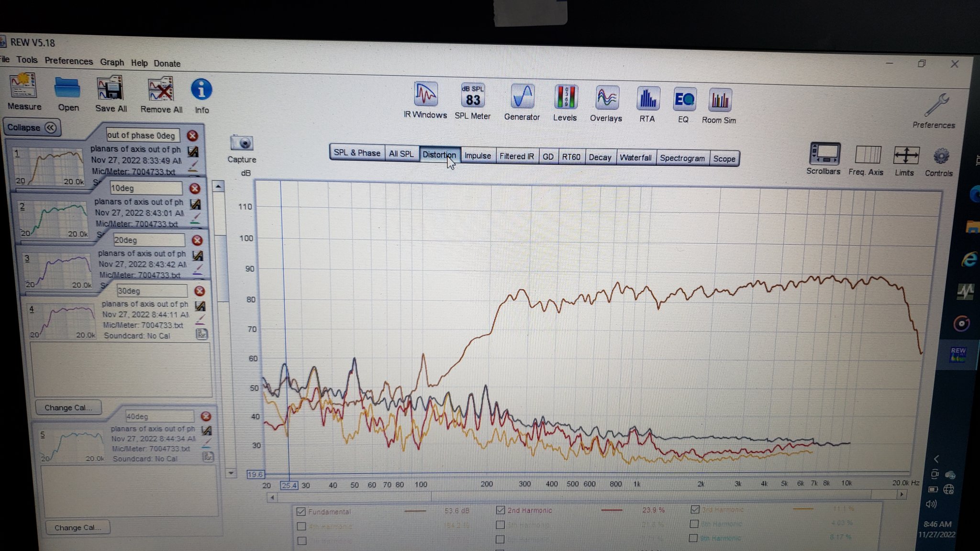The image size is (980, 551).
Task: Open the signal Generator
Action: click(522, 102)
